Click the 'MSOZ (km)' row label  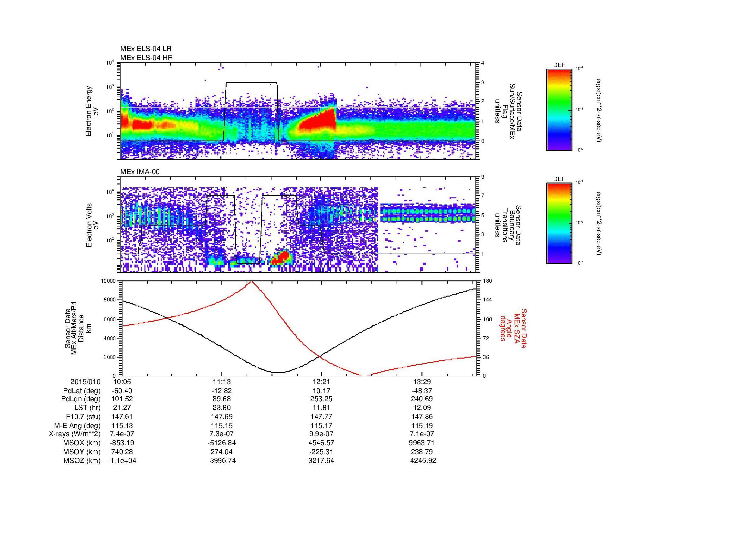point(82,461)
